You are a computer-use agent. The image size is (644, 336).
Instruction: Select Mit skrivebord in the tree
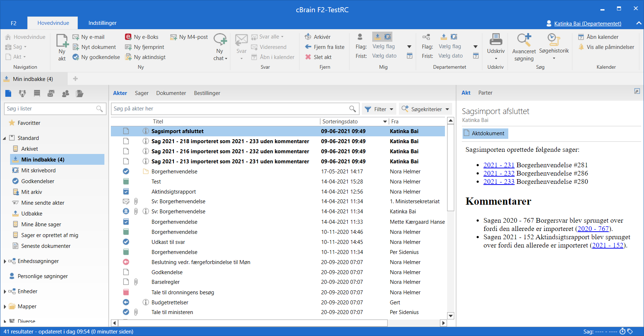point(39,171)
